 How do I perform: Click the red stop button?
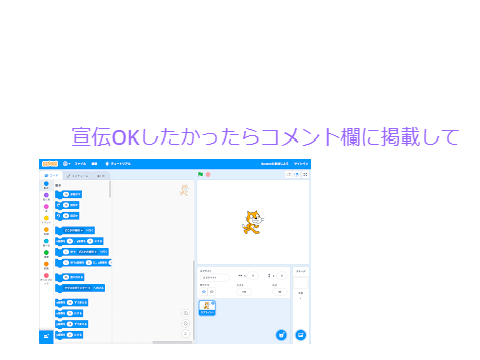click(x=208, y=174)
